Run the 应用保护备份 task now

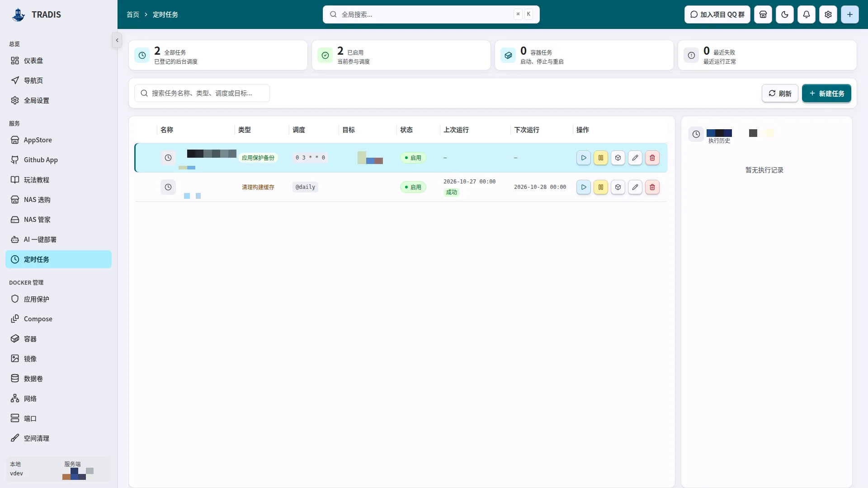584,158
